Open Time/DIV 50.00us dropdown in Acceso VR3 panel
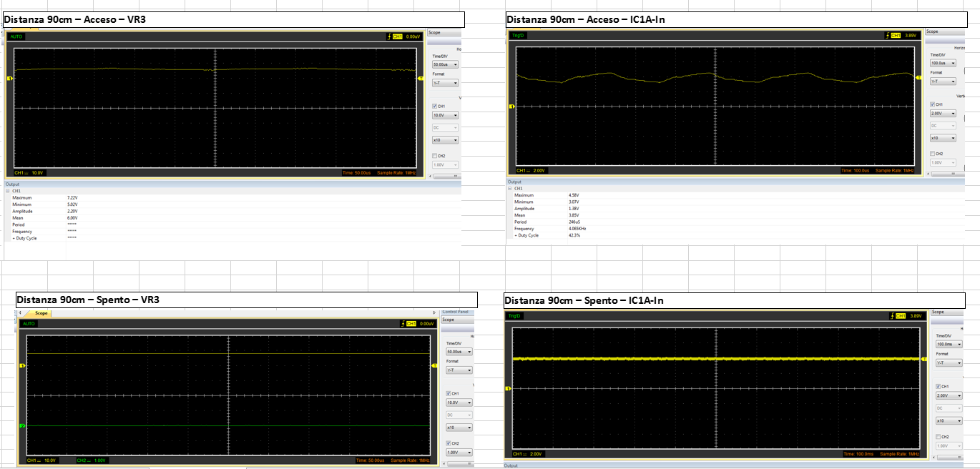Image resolution: width=980 pixels, height=469 pixels. (444, 64)
